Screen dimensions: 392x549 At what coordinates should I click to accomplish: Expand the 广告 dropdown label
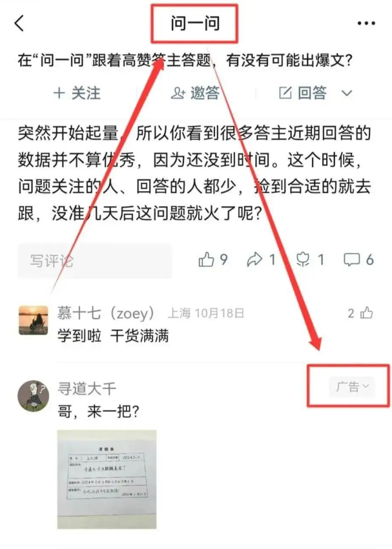pos(352,386)
